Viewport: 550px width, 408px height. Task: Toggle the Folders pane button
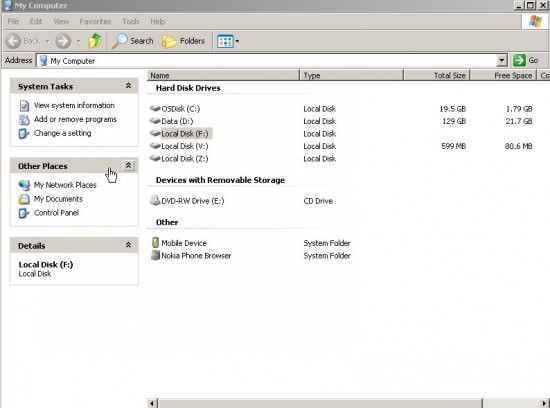coord(183,41)
